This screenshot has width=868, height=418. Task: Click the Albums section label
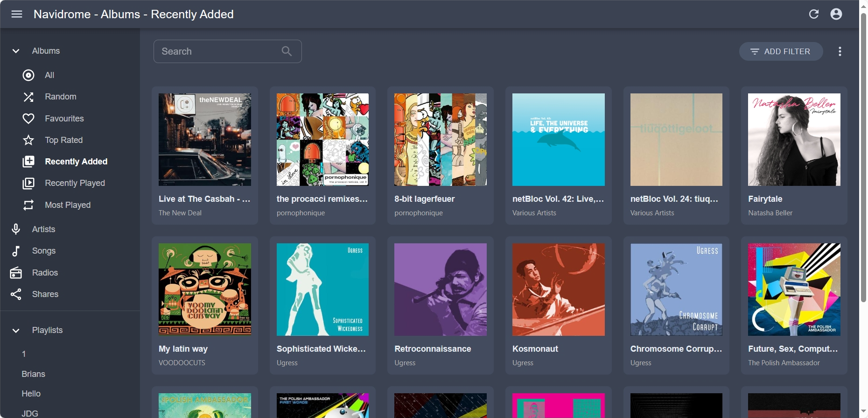coord(46,51)
